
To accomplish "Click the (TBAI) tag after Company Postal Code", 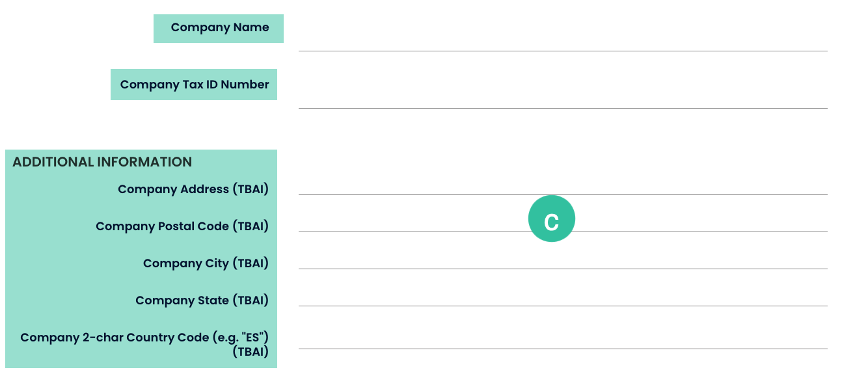I will pos(251,226).
